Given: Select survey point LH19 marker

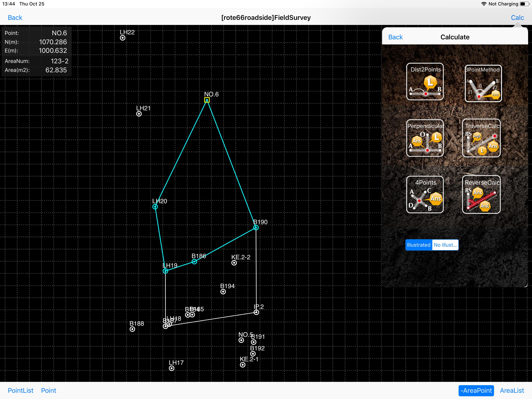Looking at the screenshot, I should pyautogui.click(x=166, y=271).
